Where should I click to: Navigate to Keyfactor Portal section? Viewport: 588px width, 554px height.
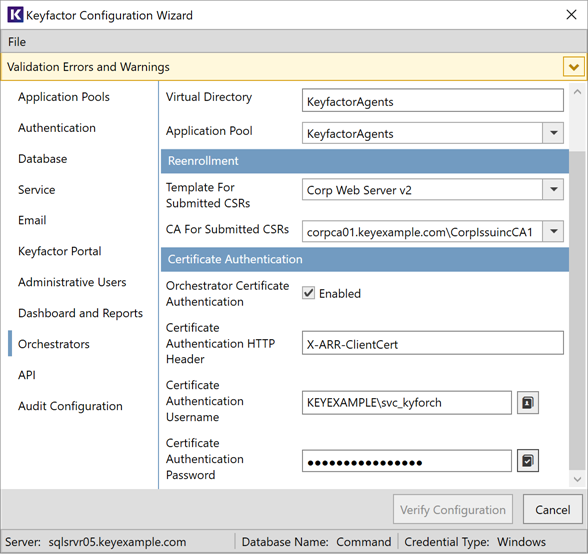(x=60, y=251)
